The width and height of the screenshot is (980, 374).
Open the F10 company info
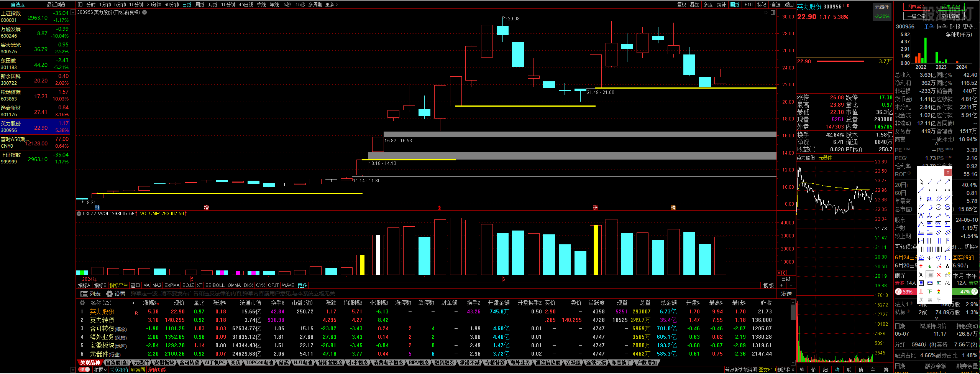click(749, 5)
